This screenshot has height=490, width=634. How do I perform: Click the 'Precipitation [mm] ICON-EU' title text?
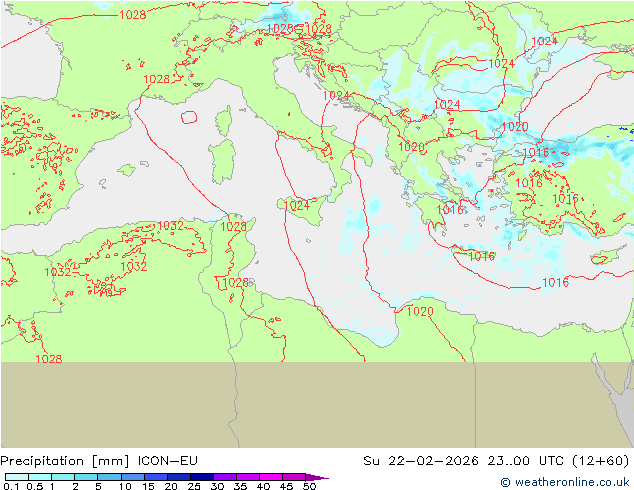pos(99,461)
